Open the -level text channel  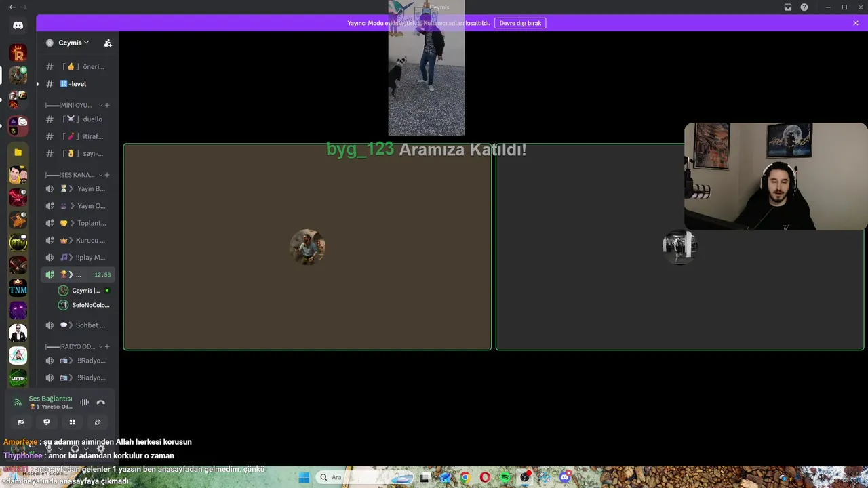click(77, 84)
